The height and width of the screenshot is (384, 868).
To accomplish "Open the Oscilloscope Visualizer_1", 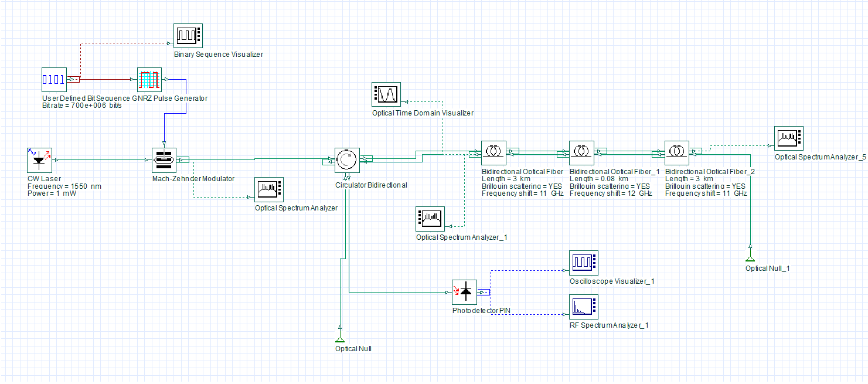I will [x=583, y=262].
